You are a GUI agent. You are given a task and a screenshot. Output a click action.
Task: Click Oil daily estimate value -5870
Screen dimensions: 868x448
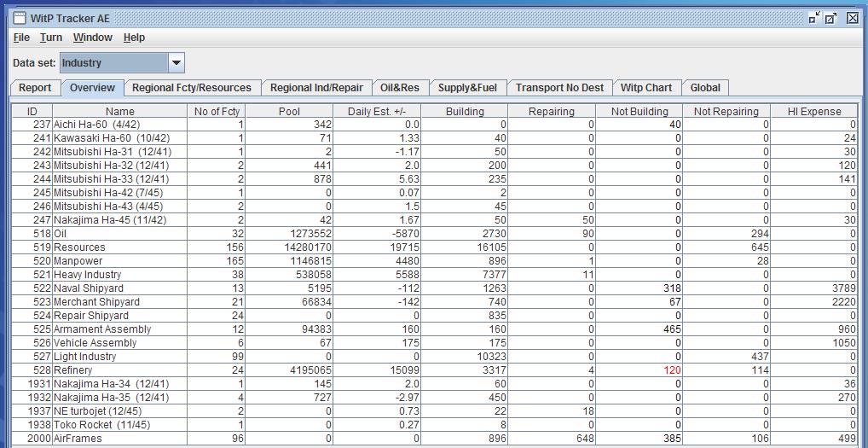click(405, 234)
